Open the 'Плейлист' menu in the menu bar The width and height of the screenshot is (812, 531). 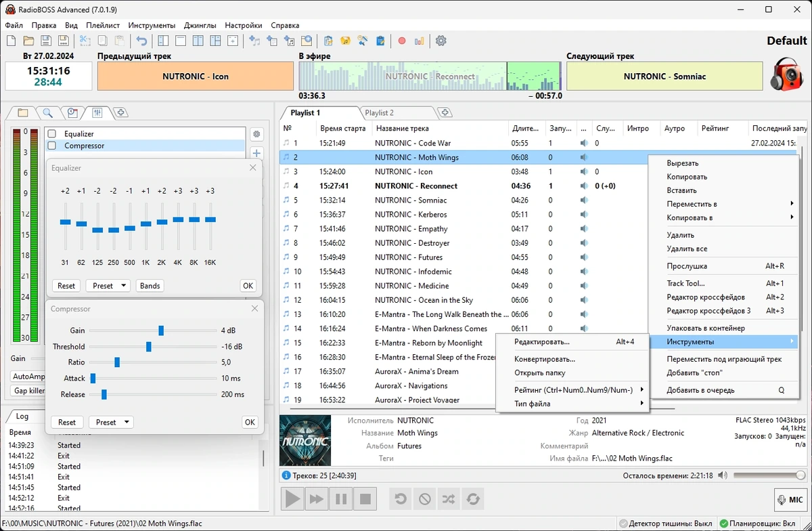pyautogui.click(x=103, y=25)
